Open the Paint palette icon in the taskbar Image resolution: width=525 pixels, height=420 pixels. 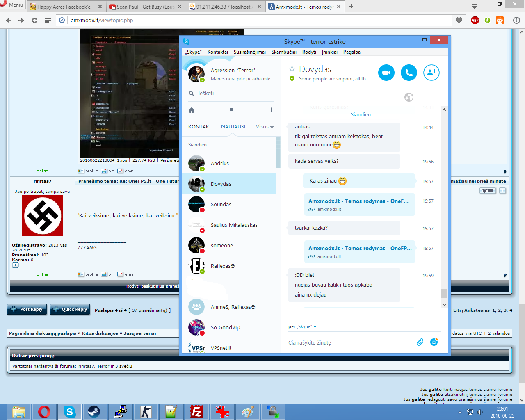coord(248,412)
